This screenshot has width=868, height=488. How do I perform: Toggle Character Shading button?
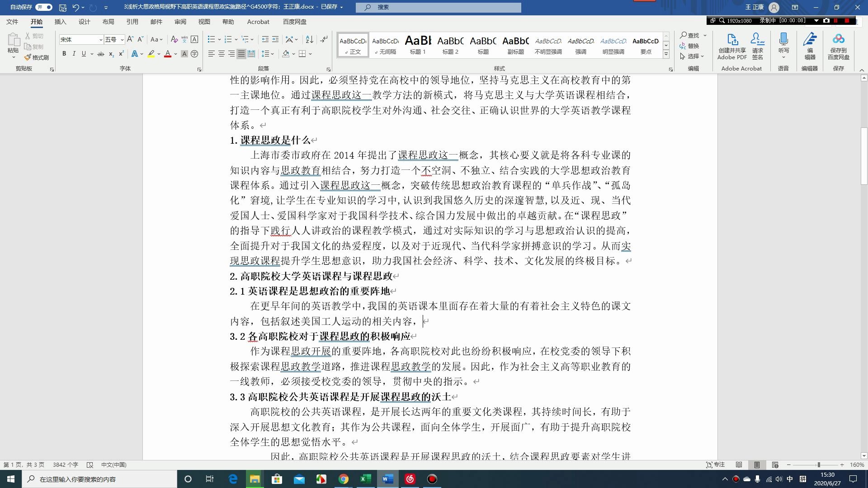[184, 54]
